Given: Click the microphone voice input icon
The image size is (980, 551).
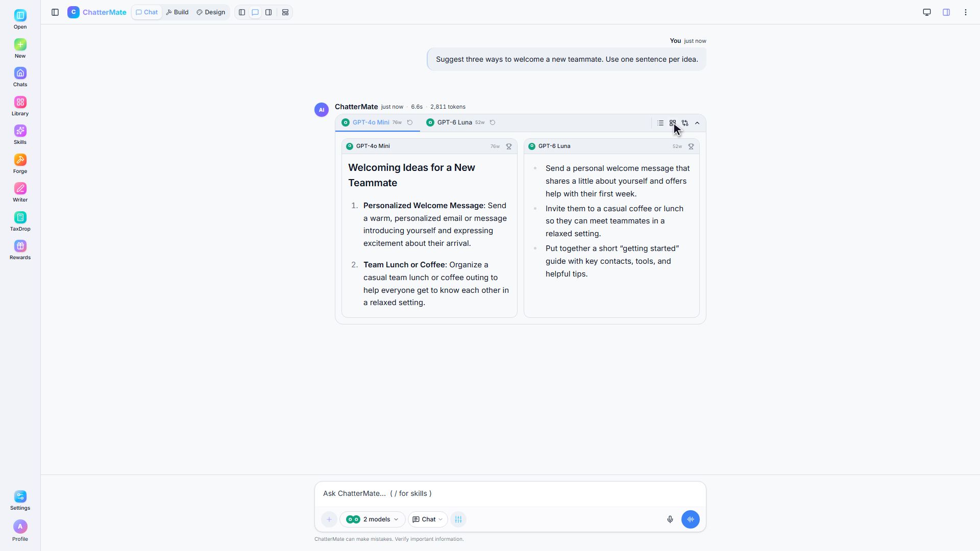Looking at the screenshot, I should [x=670, y=519].
